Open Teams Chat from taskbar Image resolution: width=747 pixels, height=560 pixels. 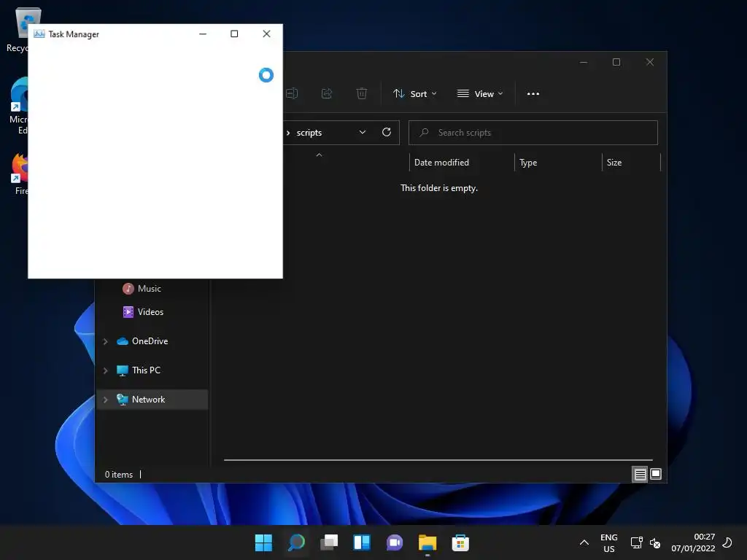pyautogui.click(x=395, y=542)
